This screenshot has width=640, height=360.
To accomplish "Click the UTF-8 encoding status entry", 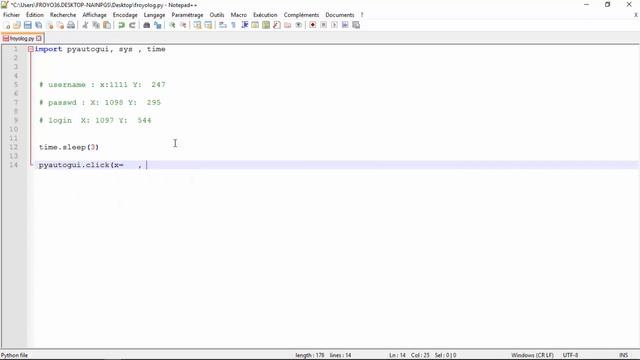I will (570, 355).
